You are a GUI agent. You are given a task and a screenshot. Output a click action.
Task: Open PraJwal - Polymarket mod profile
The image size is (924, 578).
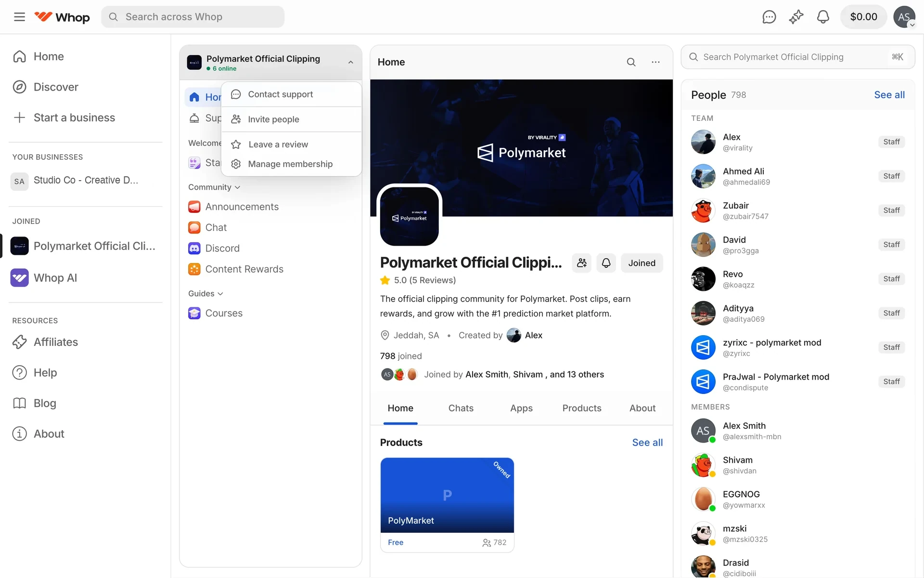click(798, 381)
